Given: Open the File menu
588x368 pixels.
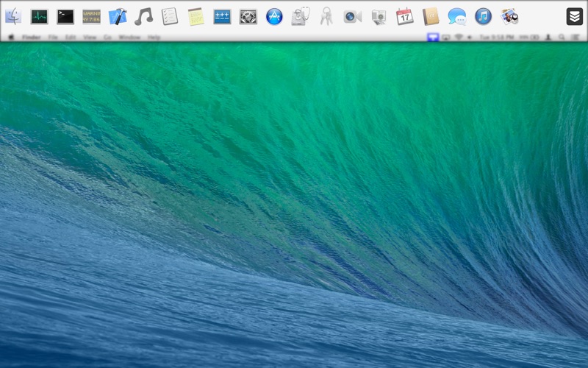Looking at the screenshot, I should pyautogui.click(x=53, y=38).
